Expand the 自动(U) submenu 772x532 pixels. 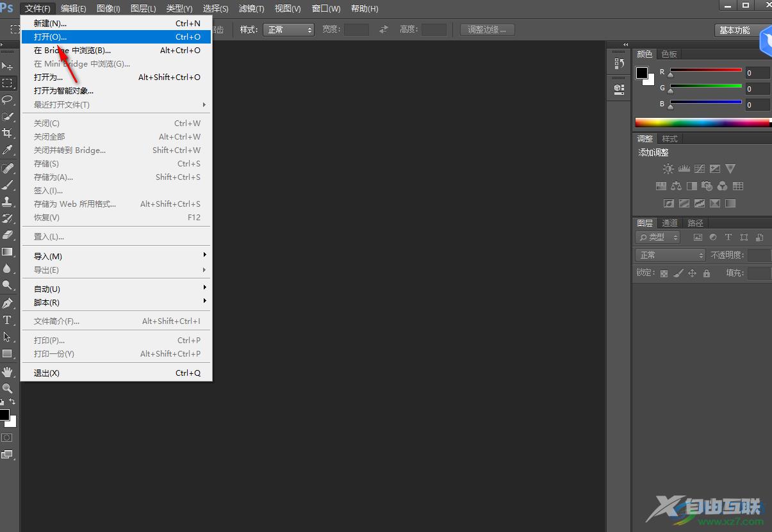point(117,289)
